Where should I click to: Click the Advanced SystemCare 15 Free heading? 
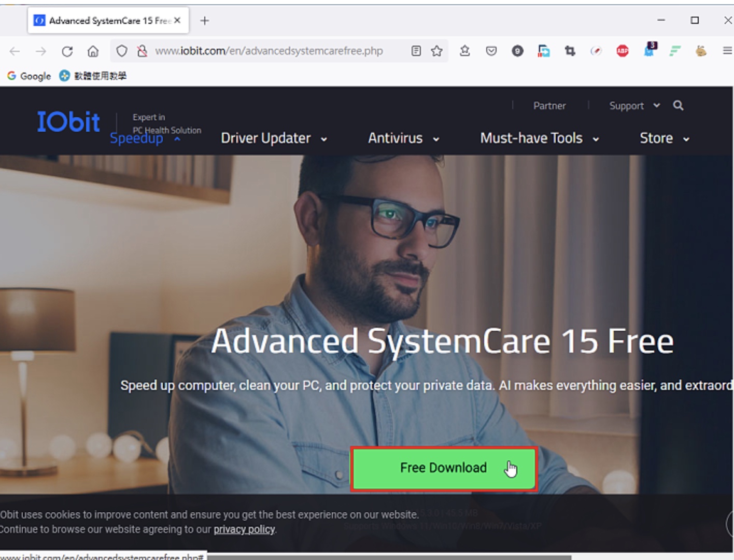pyautogui.click(x=442, y=342)
